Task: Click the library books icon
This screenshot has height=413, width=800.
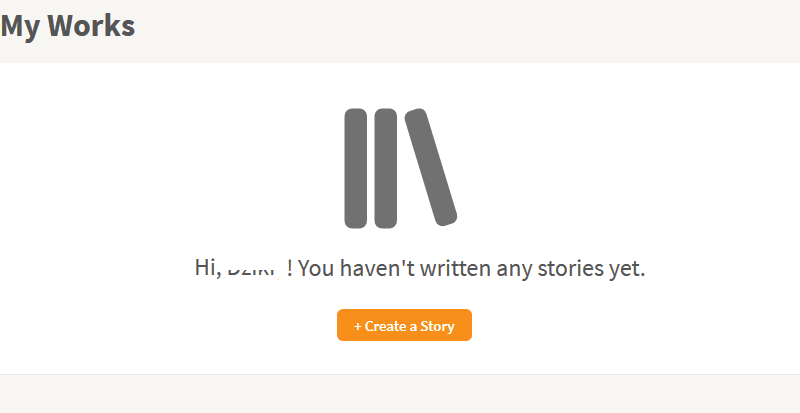Action: 401,168
